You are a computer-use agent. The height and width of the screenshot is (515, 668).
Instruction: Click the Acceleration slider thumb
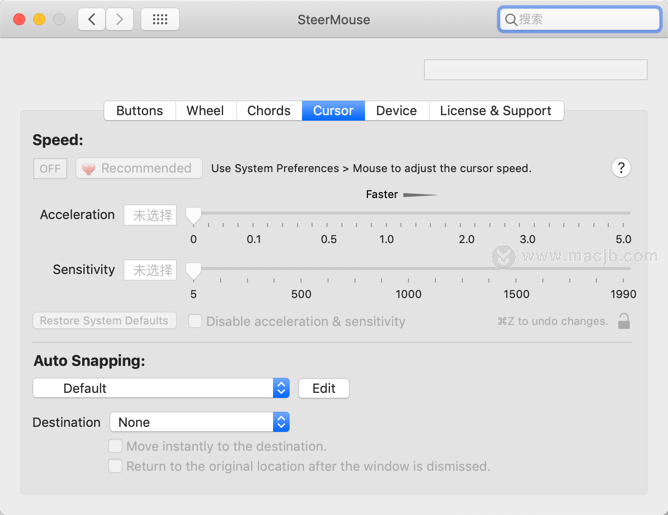[x=194, y=215]
